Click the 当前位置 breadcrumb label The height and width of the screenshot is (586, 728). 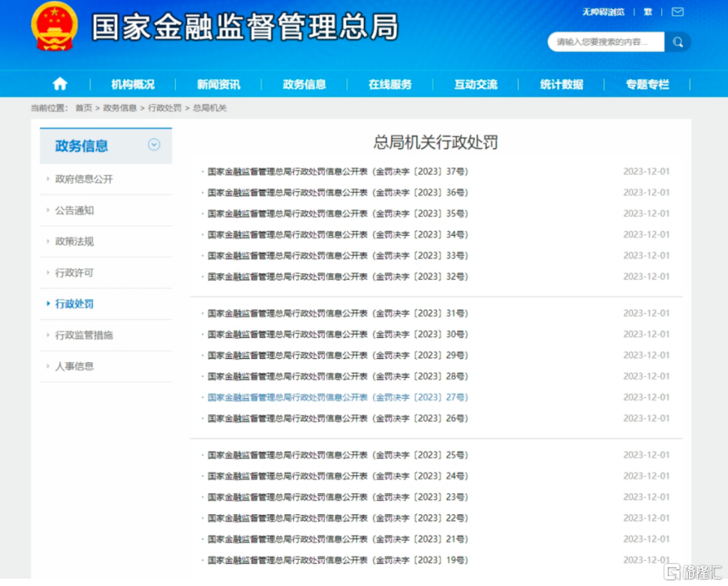[49, 108]
